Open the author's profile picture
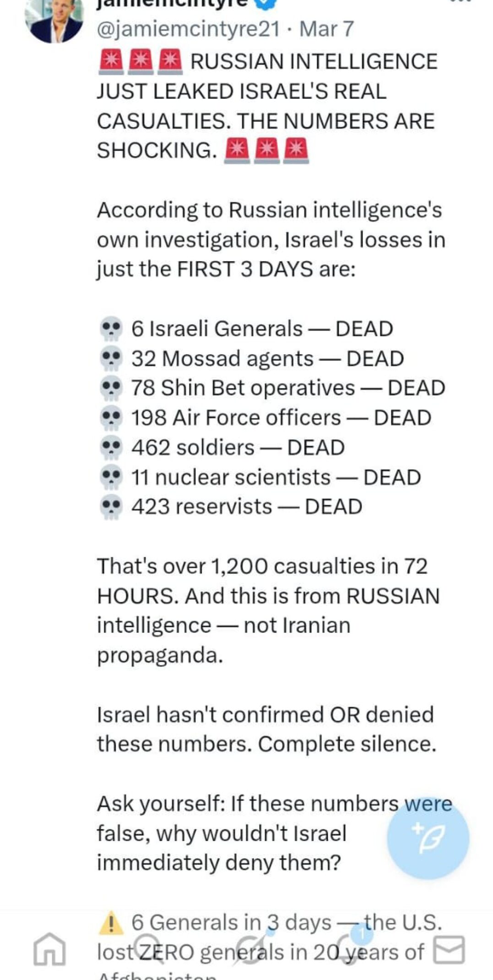Screen dimensions: 493x980 pyautogui.click(x=55, y=21)
